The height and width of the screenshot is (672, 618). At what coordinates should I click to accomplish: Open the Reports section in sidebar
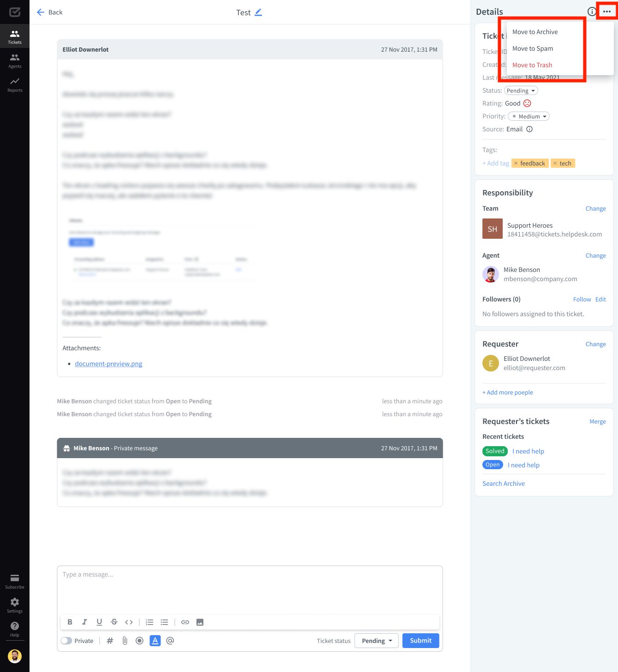point(15,84)
